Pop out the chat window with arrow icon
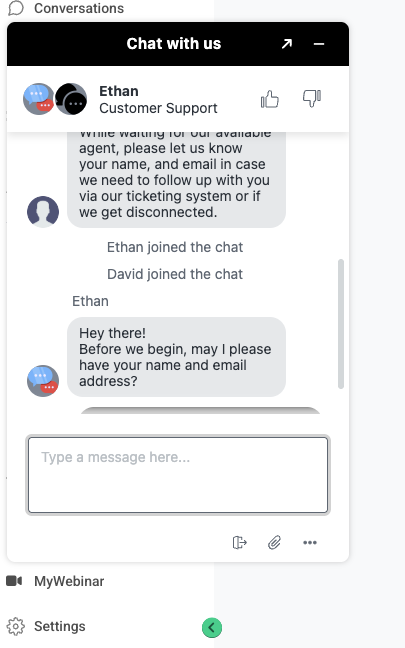The height and width of the screenshot is (648, 405). click(286, 43)
